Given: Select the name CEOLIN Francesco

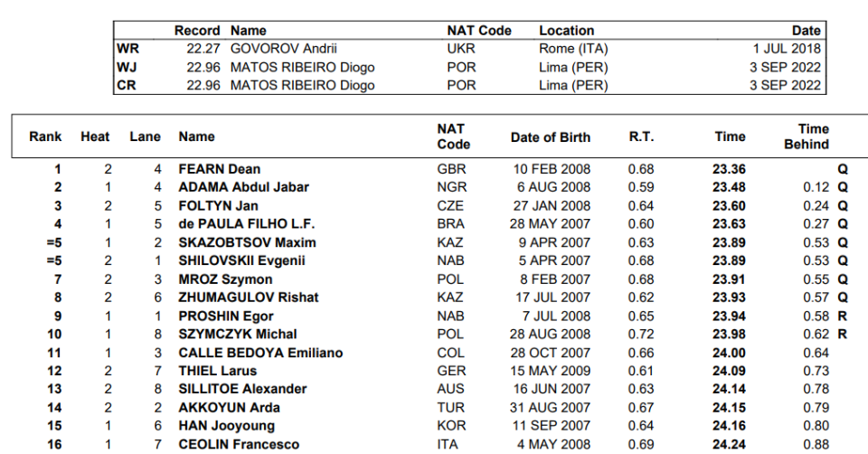Looking at the screenshot, I should [x=239, y=444].
